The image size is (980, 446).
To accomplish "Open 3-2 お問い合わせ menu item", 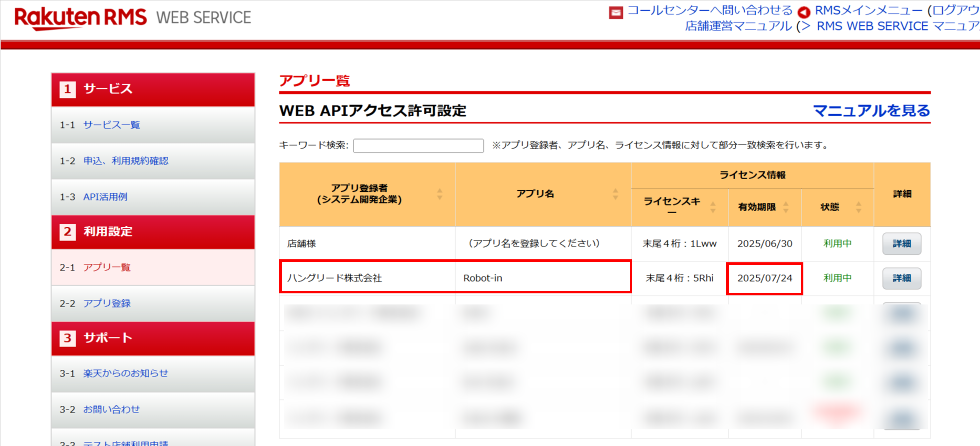I will point(153,410).
